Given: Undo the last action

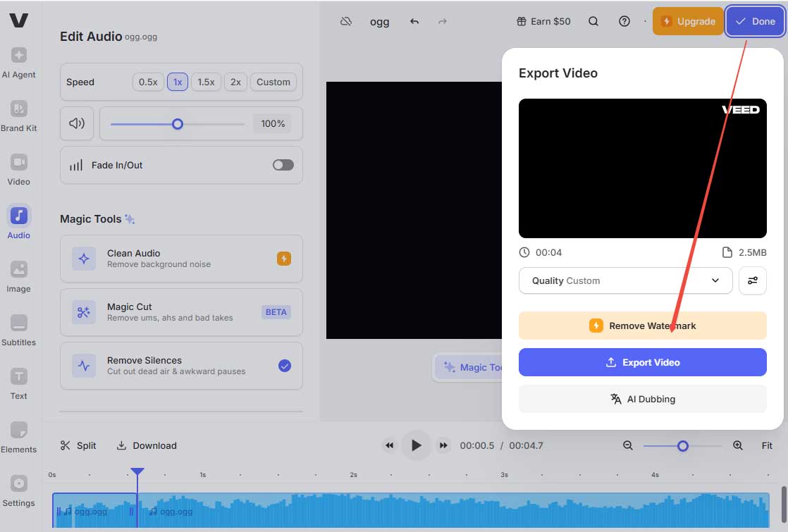Looking at the screenshot, I should [x=414, y=21].
